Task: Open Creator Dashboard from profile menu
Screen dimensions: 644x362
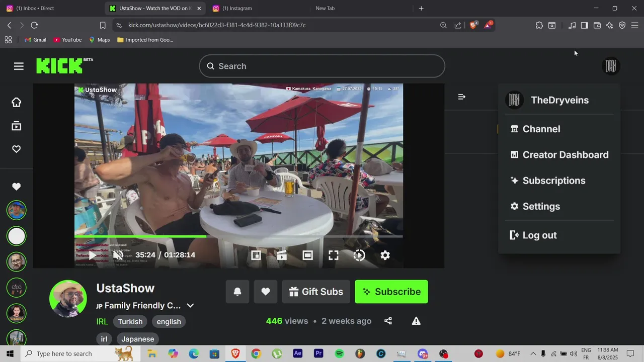Action: coord(559,155)
